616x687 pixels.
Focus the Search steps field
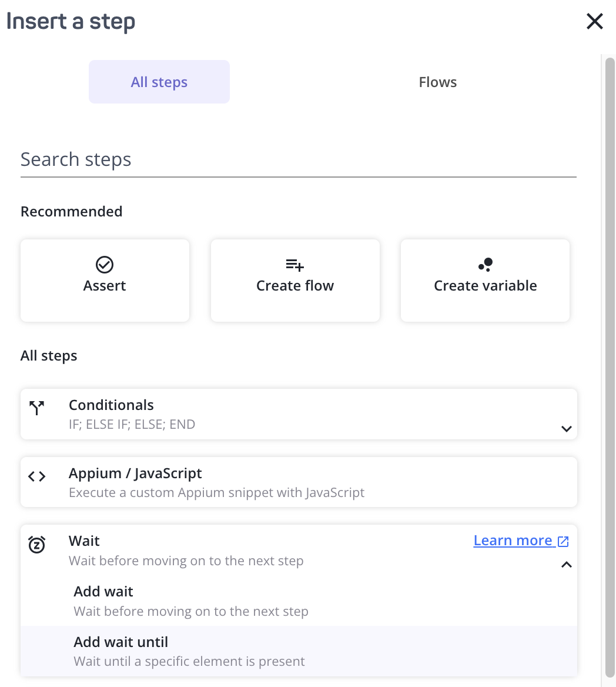coord(299,159)
